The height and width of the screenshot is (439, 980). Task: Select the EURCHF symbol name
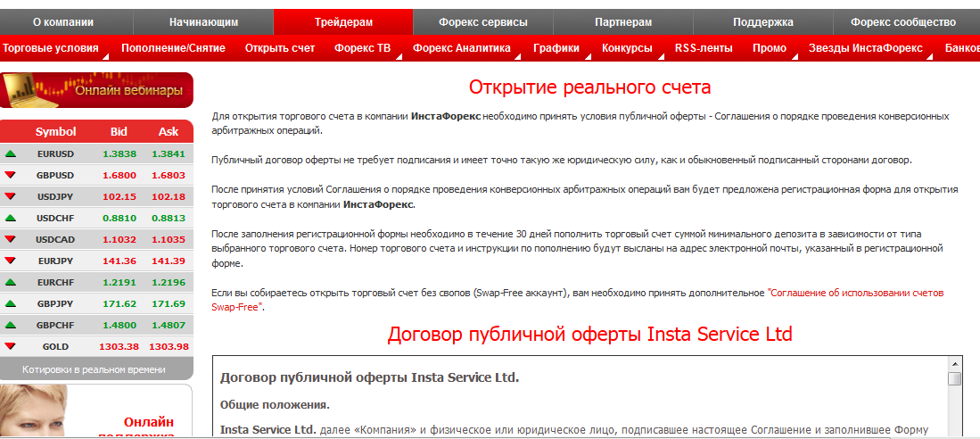pos(55,282)
